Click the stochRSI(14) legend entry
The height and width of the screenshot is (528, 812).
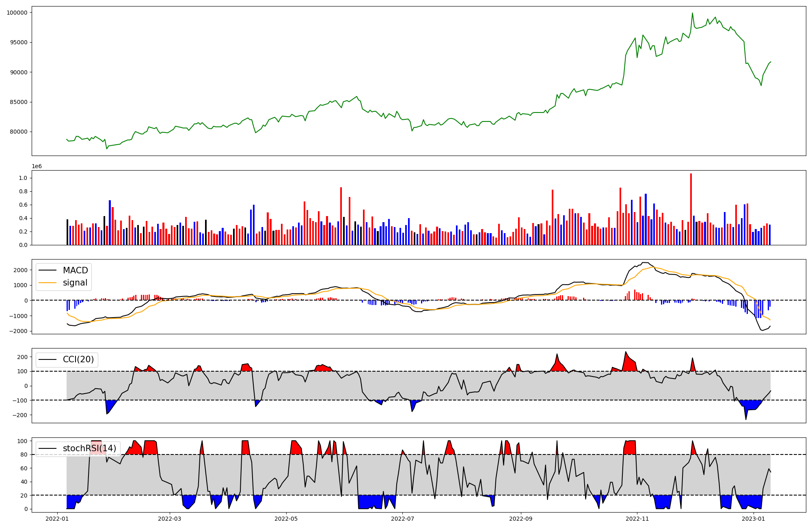click(x=89, y=448)
